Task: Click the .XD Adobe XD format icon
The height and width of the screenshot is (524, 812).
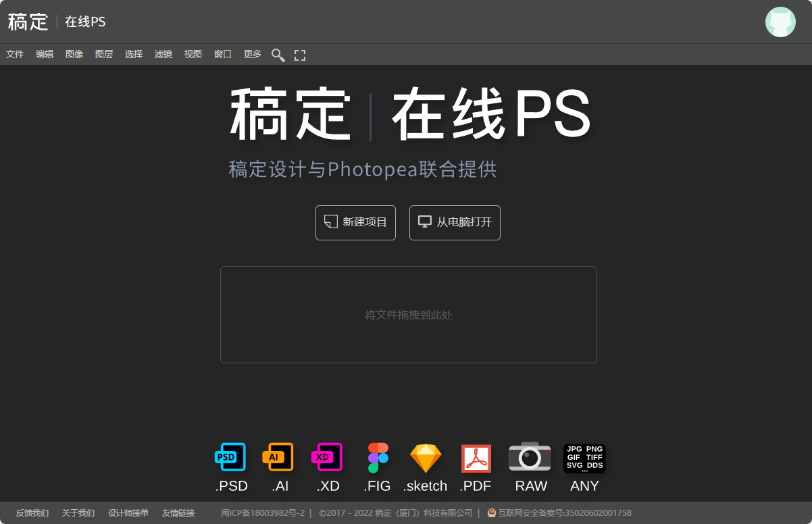Action: (x=328, y=457)
